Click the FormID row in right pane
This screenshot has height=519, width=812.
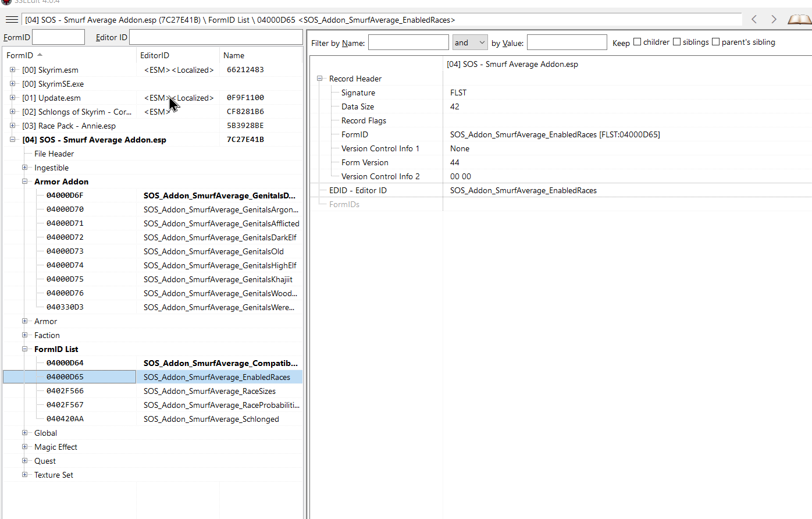[x=561, y=134]
